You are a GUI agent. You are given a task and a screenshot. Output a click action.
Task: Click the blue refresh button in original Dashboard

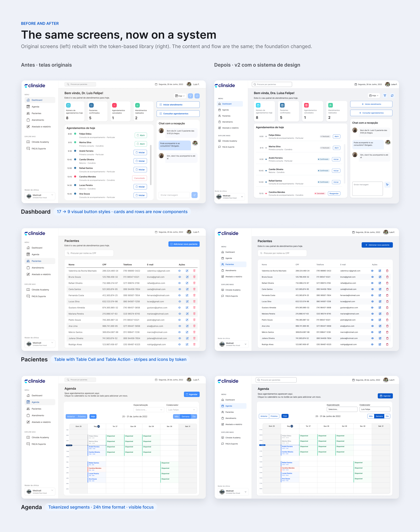(197, 96)
